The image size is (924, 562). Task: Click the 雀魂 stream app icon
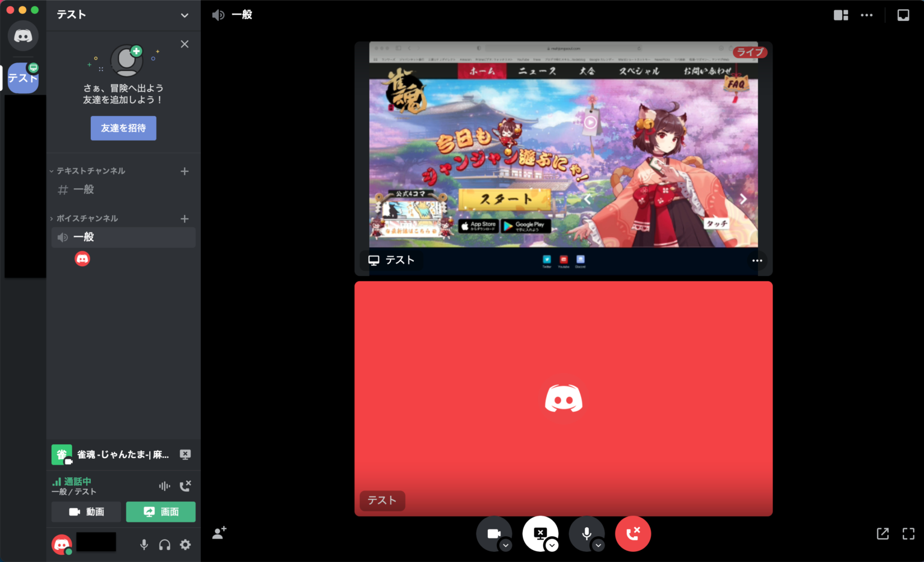click(62, 455)
